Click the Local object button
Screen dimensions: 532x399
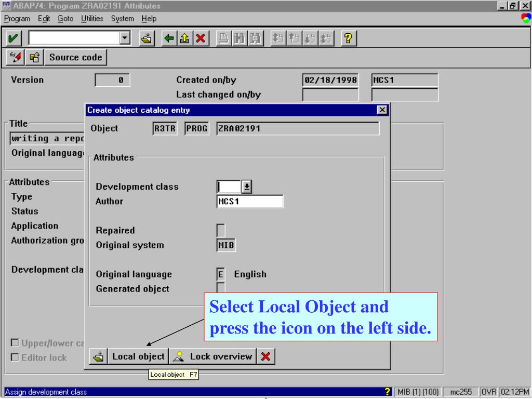[x=138, y=356]
